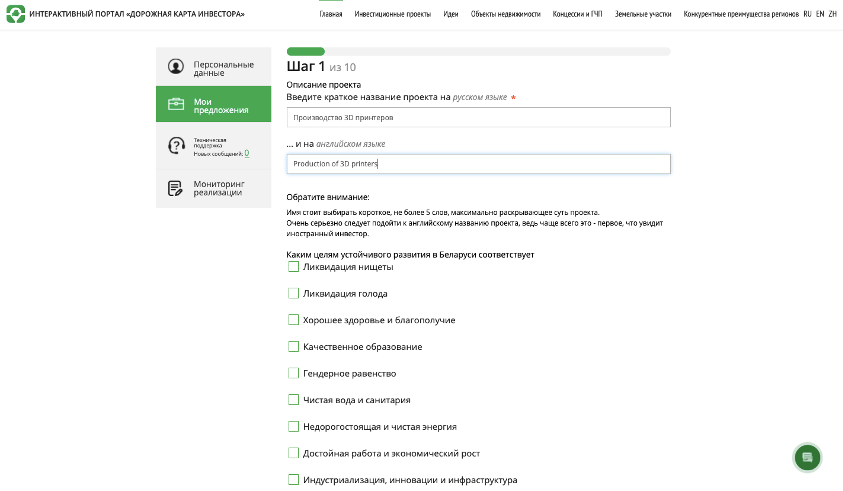843x491 pixels.
Task: Open Объекты недвижимости menu item
Action: pyautogui.click(x=505, y=14)
